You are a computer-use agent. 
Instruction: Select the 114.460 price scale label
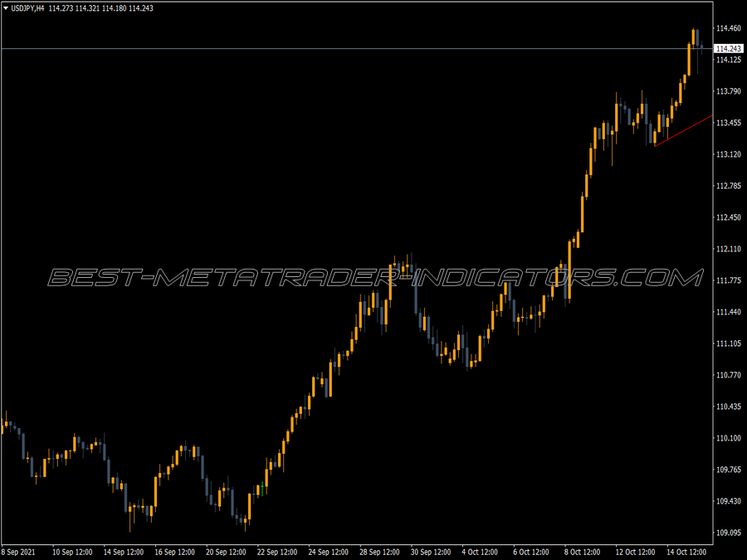[x=729, y=28]
